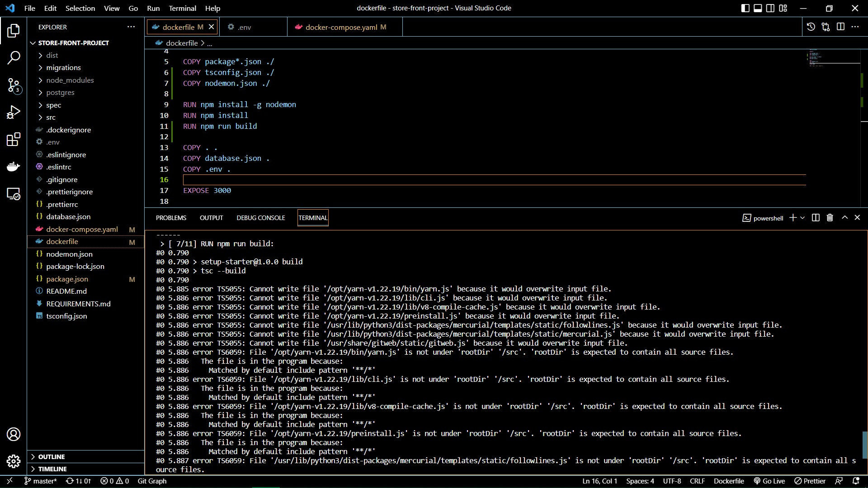Viewport: 868px width, 488px height.
Task: Expand the OUTLINE section
Action: pyautogui.click(x=51, y=457)
